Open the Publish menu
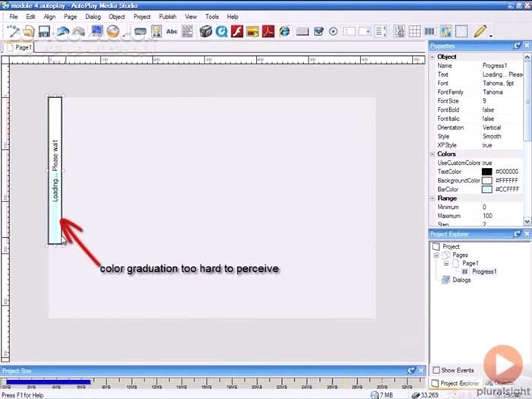Viewport: 532px width, 399px height. point(167,16)
